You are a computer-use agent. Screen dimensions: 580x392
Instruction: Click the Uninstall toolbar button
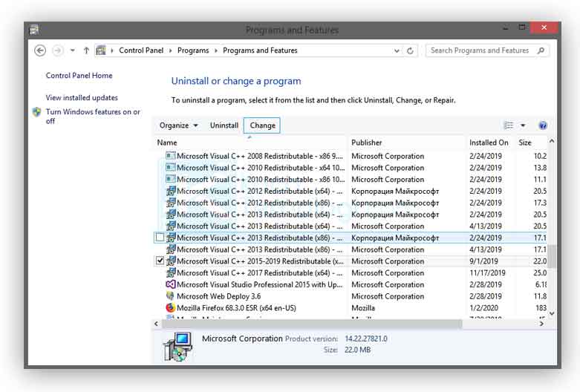pyautogui.click(x=224, y=125)
